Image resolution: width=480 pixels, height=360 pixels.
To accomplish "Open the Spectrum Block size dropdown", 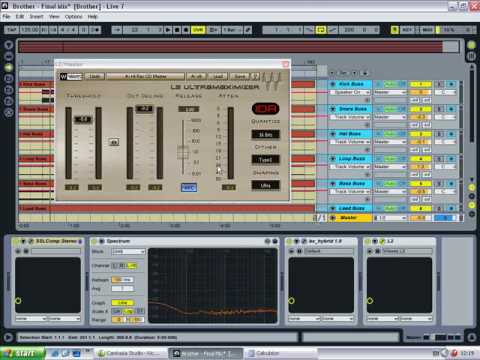I will (128, 252).
